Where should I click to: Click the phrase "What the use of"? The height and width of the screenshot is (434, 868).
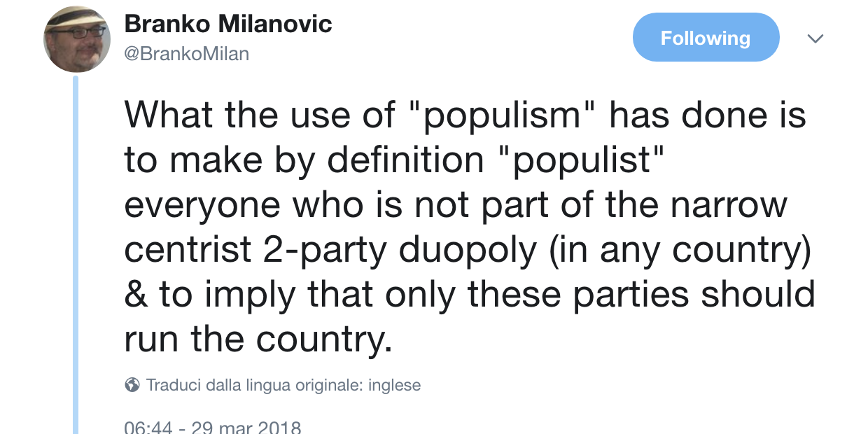[260, 115]
